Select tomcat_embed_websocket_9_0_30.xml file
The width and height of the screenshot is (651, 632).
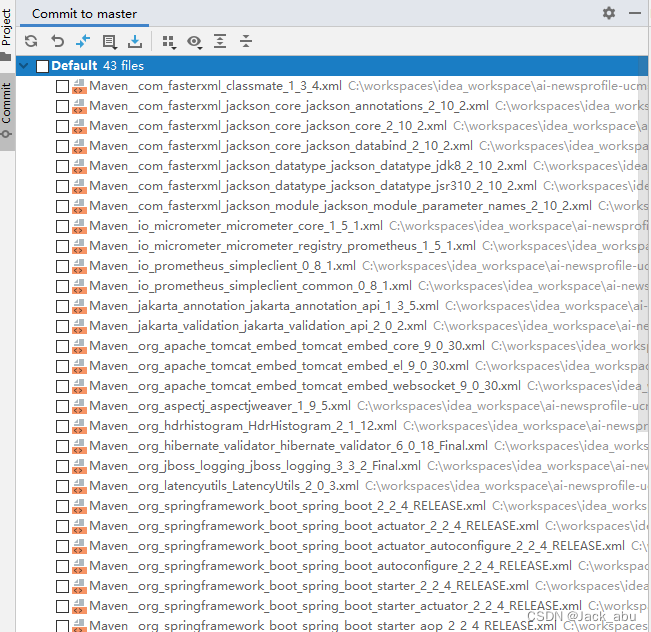coord(305,386)
